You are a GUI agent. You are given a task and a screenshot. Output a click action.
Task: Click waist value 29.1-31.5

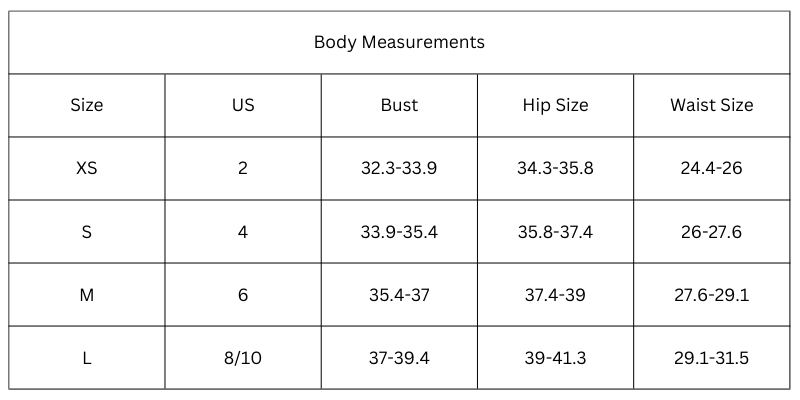[711, 358]
